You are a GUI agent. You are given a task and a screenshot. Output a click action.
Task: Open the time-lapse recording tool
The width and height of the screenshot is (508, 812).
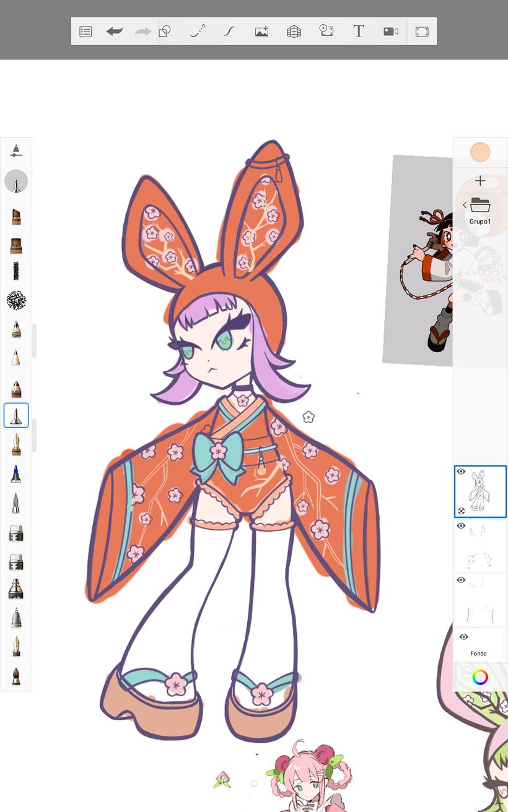point(326,30)
